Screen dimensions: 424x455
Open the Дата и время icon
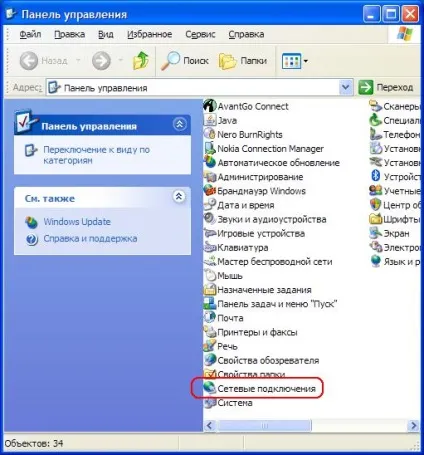210,205
